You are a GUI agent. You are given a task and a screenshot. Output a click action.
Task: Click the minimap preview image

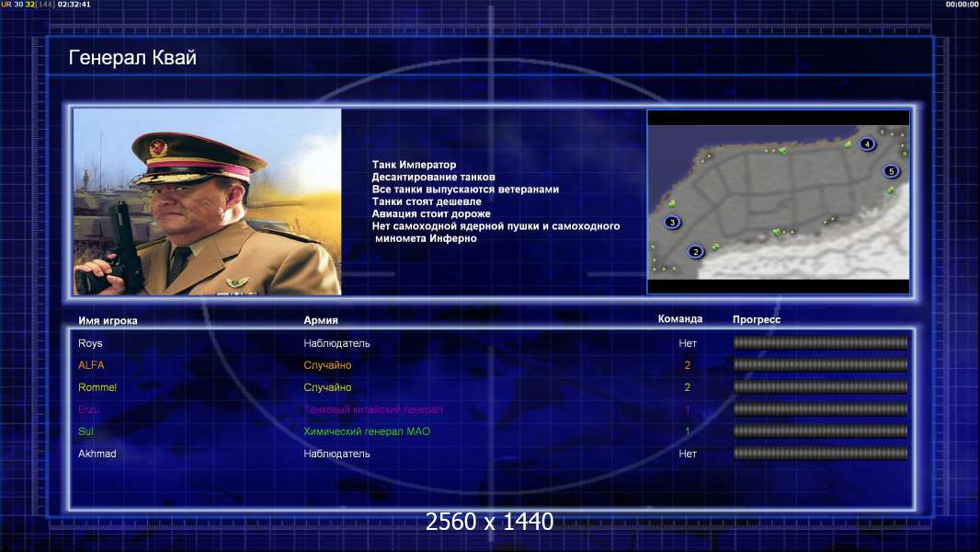778,201
